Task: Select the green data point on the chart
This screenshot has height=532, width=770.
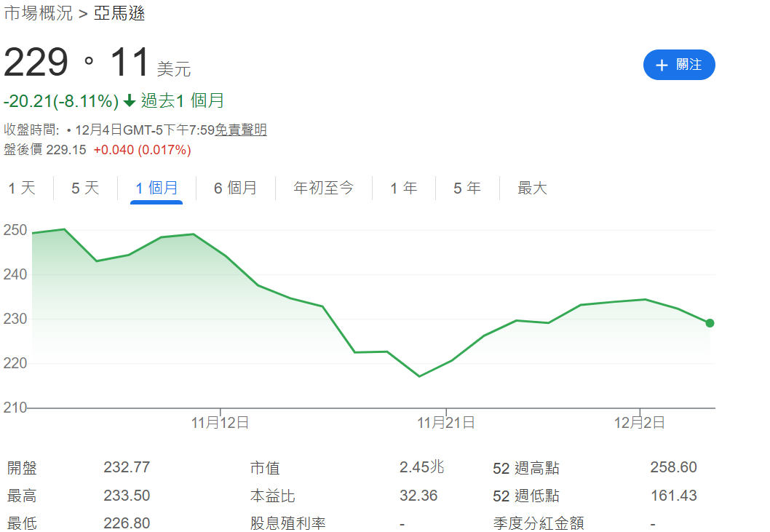Action: (710, 323)
